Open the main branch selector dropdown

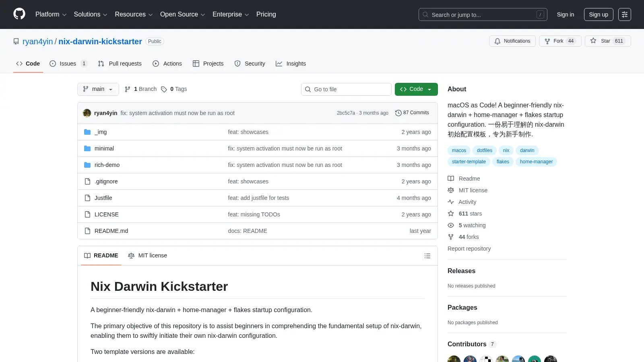98,89
